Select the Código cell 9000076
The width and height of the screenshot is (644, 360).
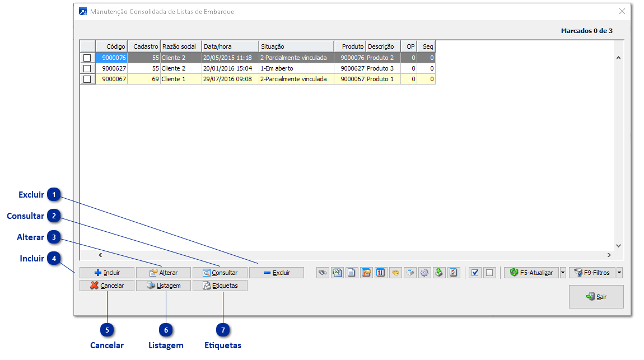pyautogui.click(x=111, y=58)
